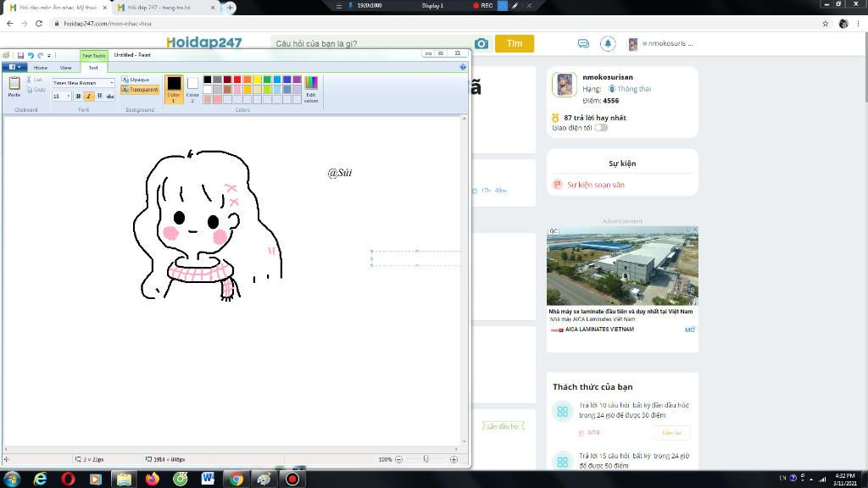The width and height of the screenshot is (868, 488).
Task: Zoom out with the Paint minus button
Action: tap(398, 459)
